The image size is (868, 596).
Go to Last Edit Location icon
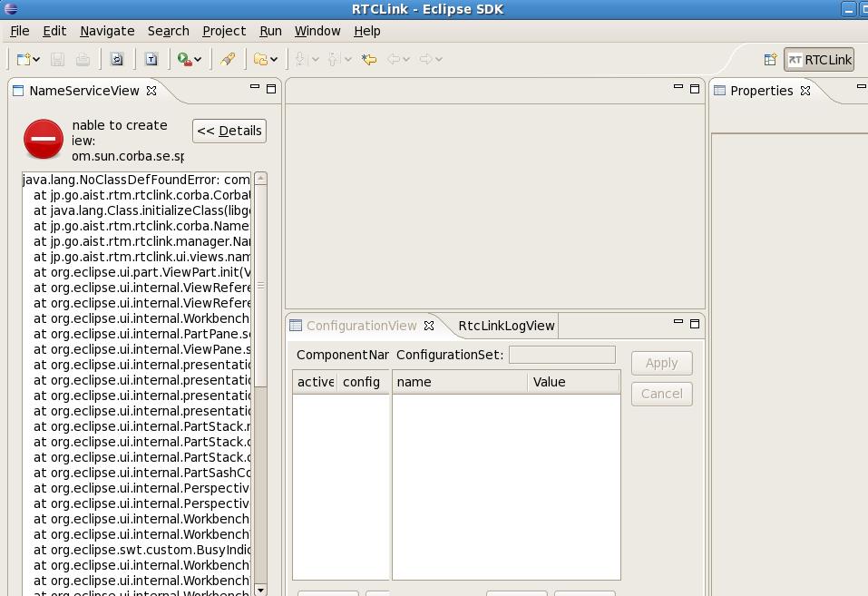click(x=369, y=59)
